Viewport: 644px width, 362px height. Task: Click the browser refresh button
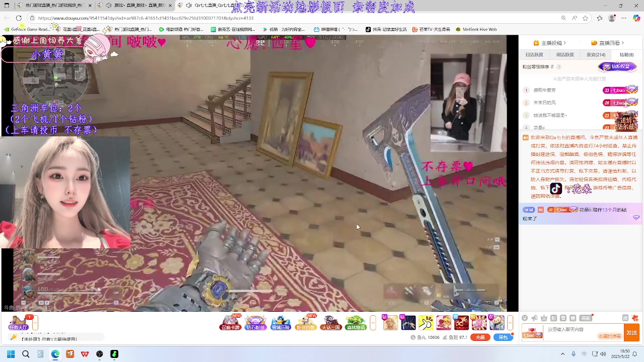[x=19, y=18]
